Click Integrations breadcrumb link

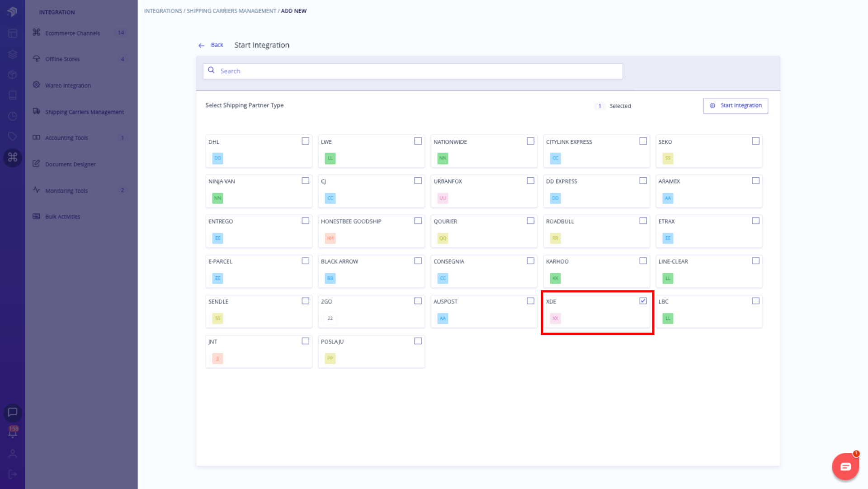pos(163,11)
